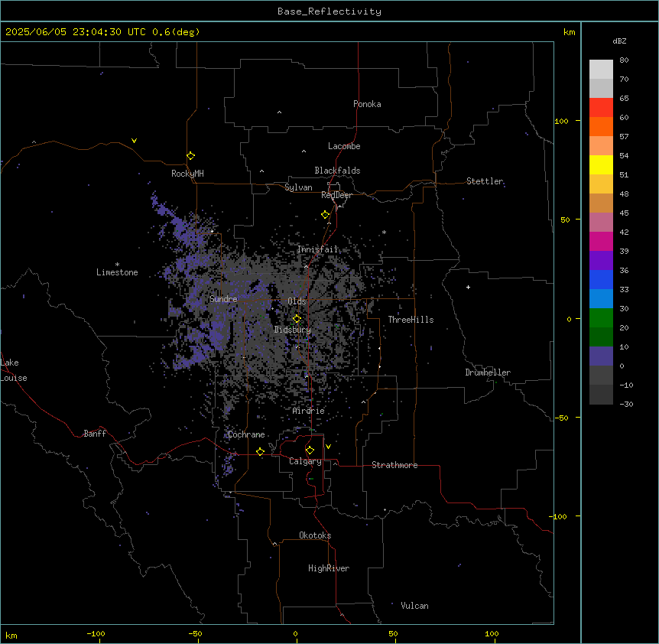
Task: Select the yellow diamond marker between Olds and Didsbury
Action: pyautogui.click(x=297, y=319)
